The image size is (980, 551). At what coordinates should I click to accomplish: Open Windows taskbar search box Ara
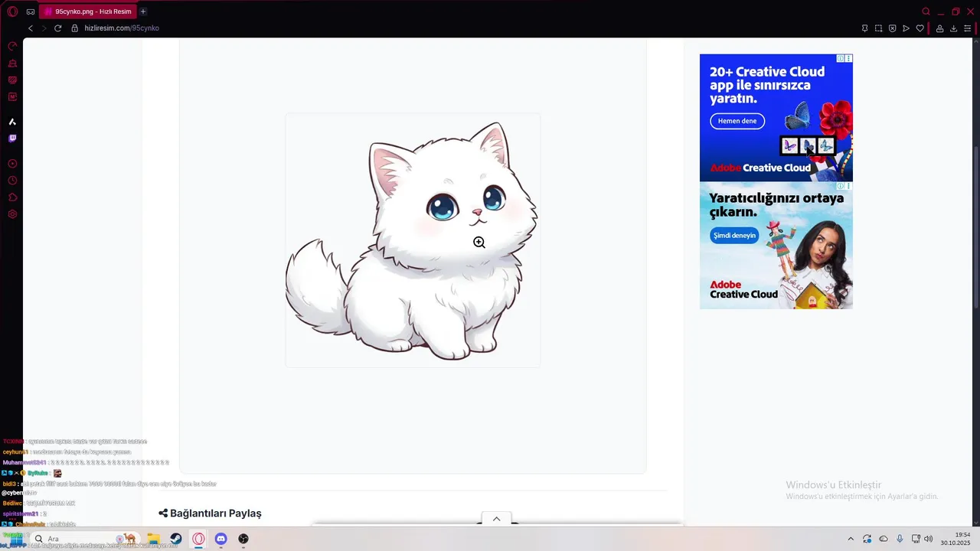(x=84, y=539)
